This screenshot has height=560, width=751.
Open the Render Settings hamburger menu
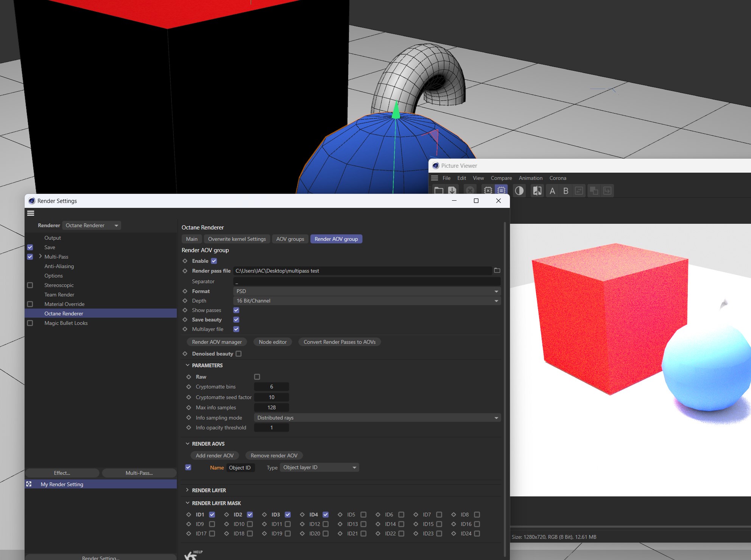31,213
